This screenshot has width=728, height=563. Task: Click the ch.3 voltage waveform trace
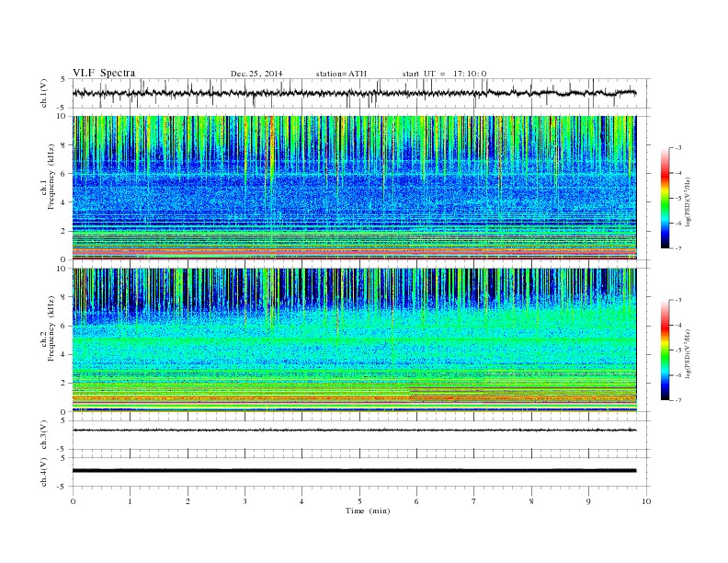354,431
